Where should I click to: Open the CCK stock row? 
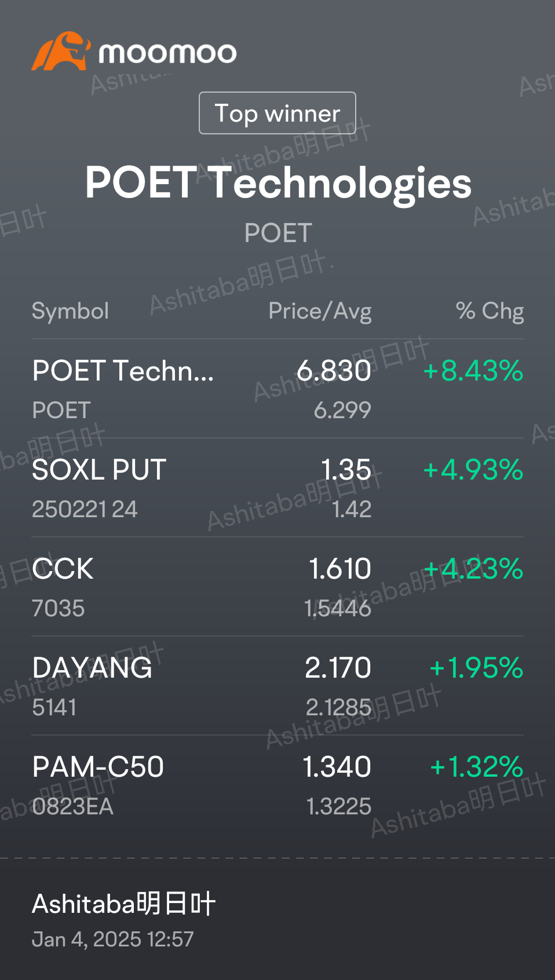(x=277, y=587)
